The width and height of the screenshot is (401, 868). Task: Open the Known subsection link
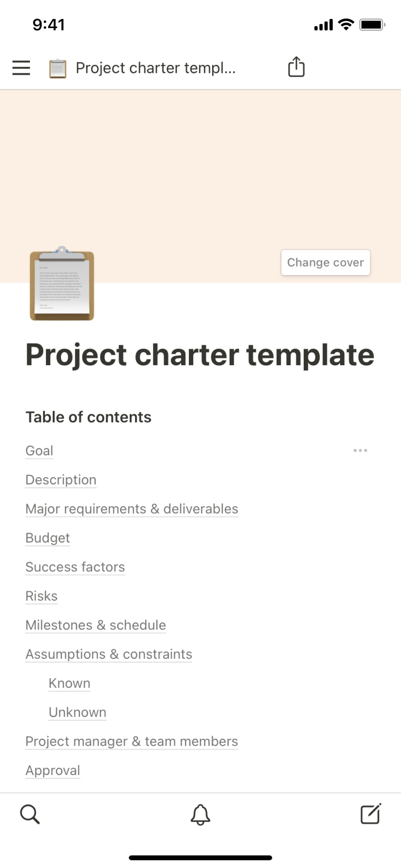pyautogui.click(x=69, y=683)
